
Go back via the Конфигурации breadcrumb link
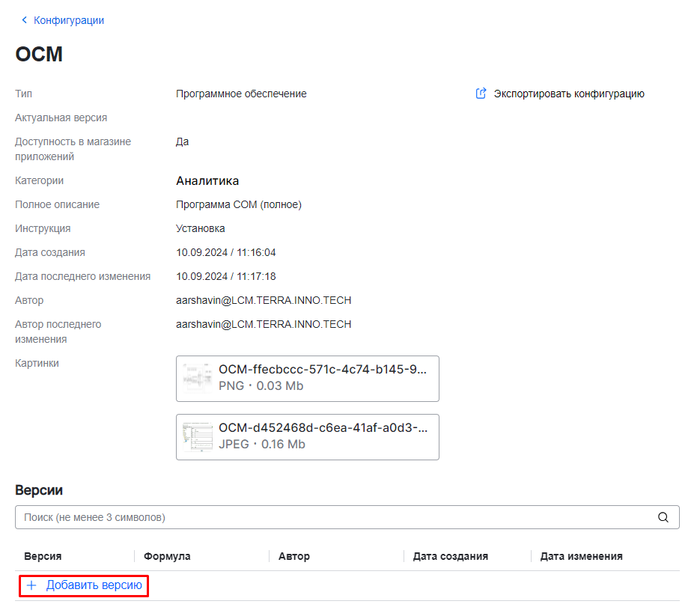click(x=68, y=20)
